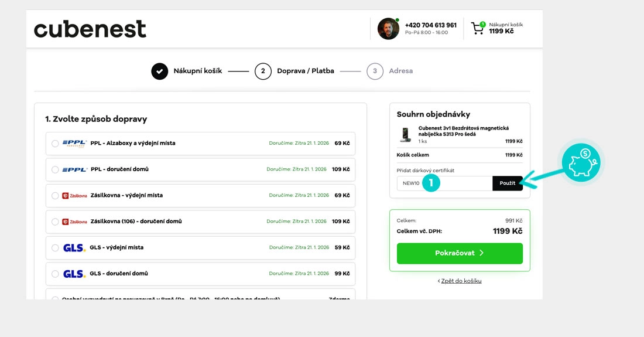644x337 pixels.
Task: Click price 99 Kč in GLS doručení domů row
Action: point(342,274)
